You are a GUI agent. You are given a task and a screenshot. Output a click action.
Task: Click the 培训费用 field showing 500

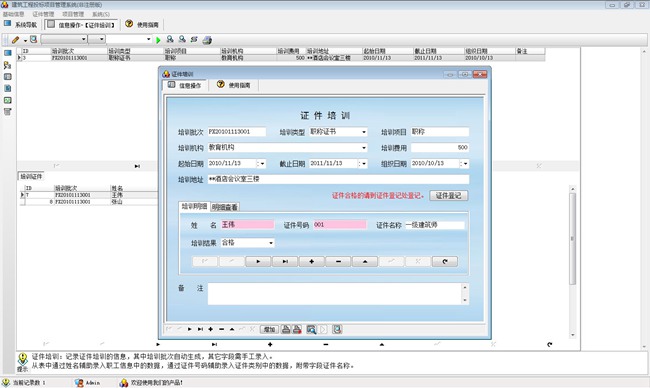point(440,148)
